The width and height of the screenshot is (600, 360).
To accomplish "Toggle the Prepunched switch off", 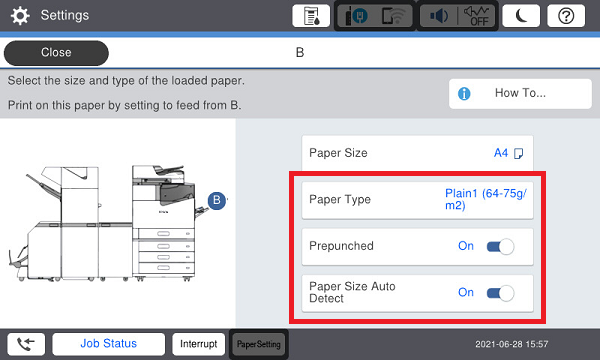I will click(x=500, y=246).
